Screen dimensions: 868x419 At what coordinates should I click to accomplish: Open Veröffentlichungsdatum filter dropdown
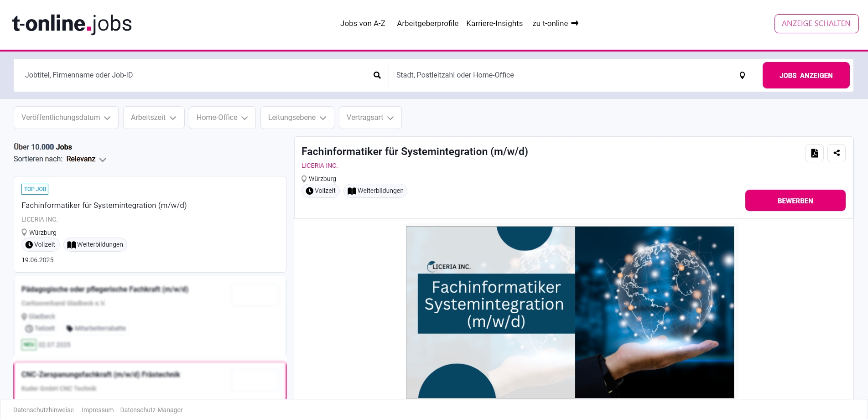tap(66, 118)
